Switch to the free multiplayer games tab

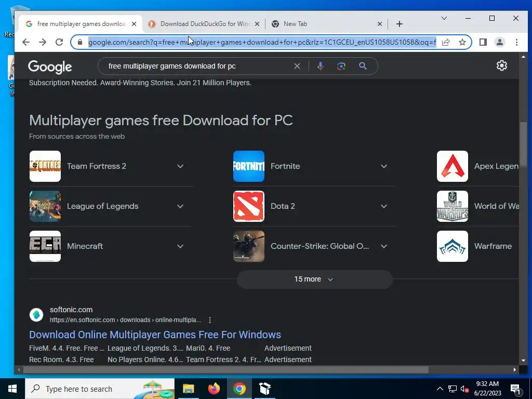coord(81,24)
